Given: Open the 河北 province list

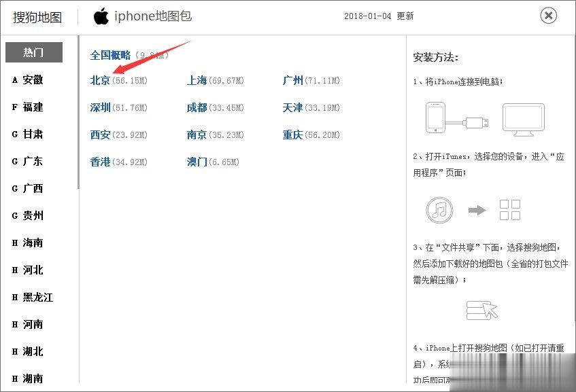Looking at the screenshot, I should tap(28, 270).
